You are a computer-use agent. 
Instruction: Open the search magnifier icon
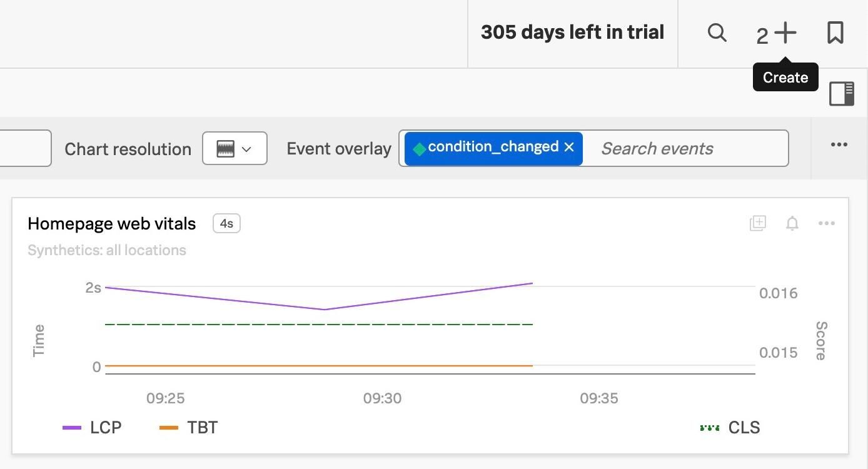pos(717,33)
